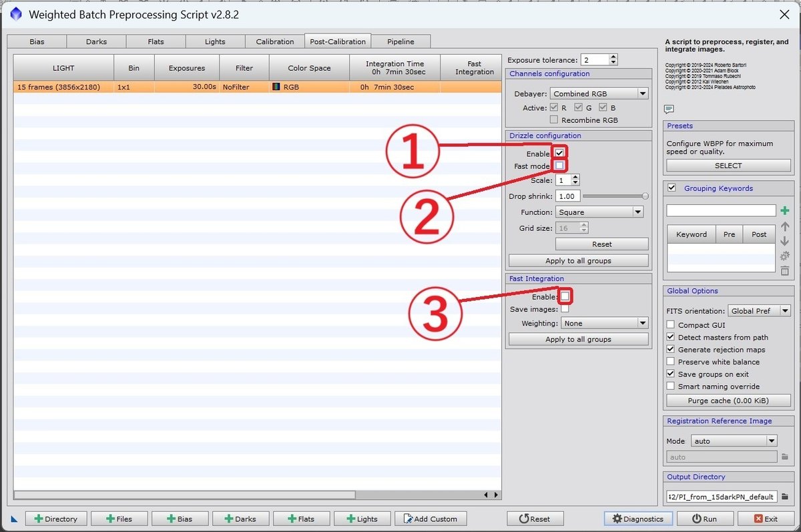Switch to the Flats tab

point(156,41)
